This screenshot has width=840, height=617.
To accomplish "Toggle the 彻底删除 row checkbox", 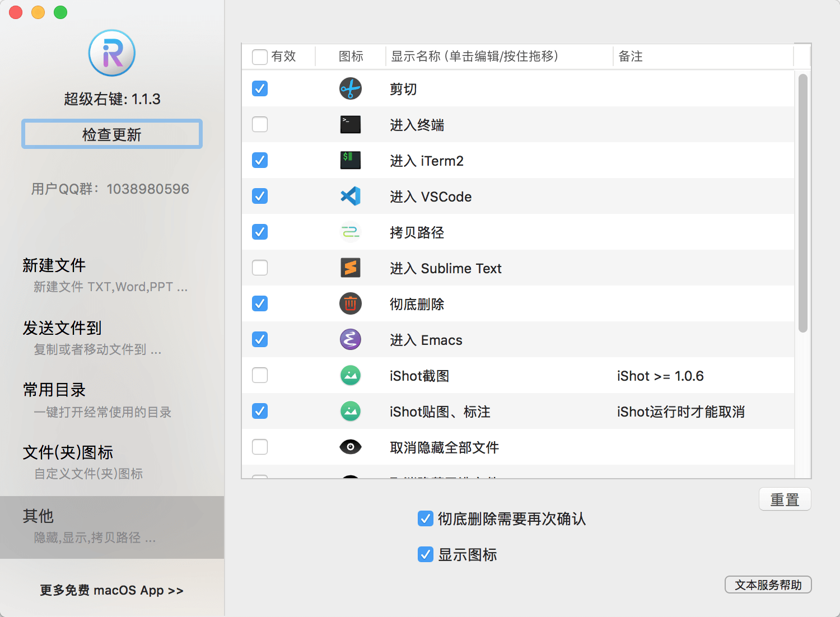I will 260,303.
